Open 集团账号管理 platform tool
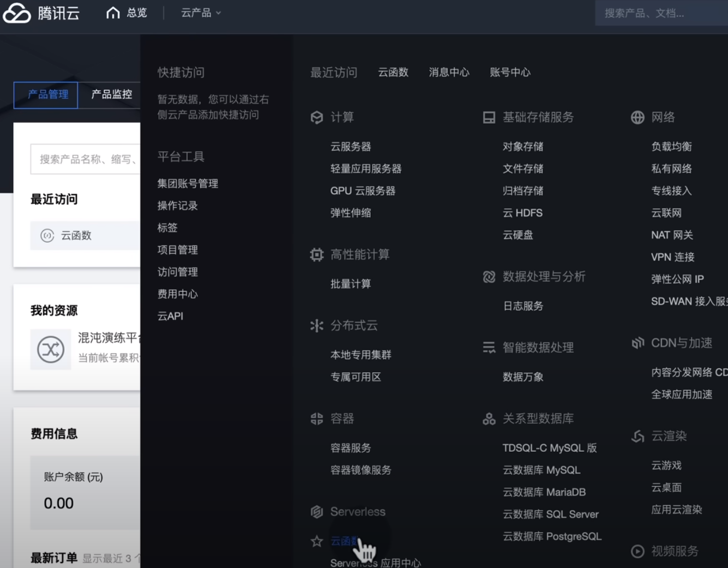Screen dimensions: 728x568 (188, 184)
